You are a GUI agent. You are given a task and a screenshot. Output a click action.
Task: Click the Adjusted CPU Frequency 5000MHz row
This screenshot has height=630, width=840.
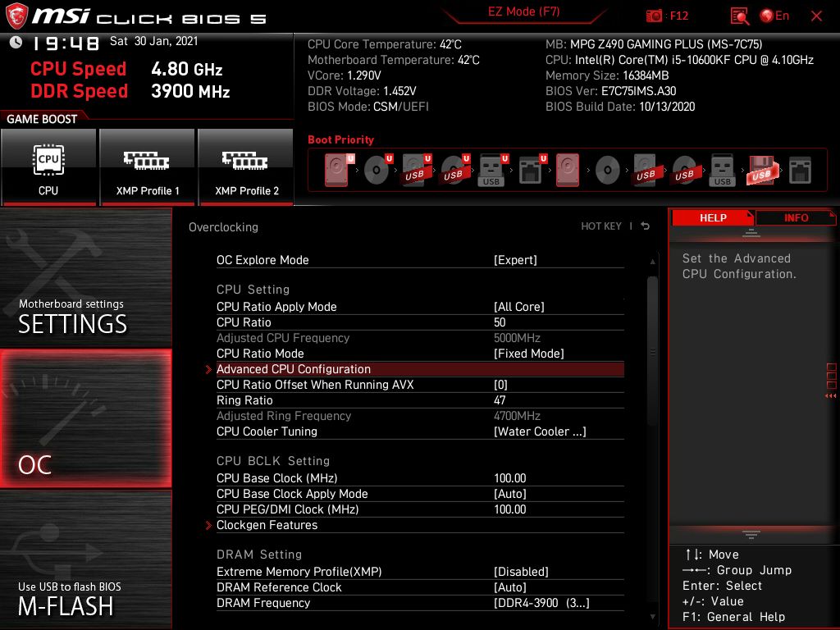[x=420, y=338]
